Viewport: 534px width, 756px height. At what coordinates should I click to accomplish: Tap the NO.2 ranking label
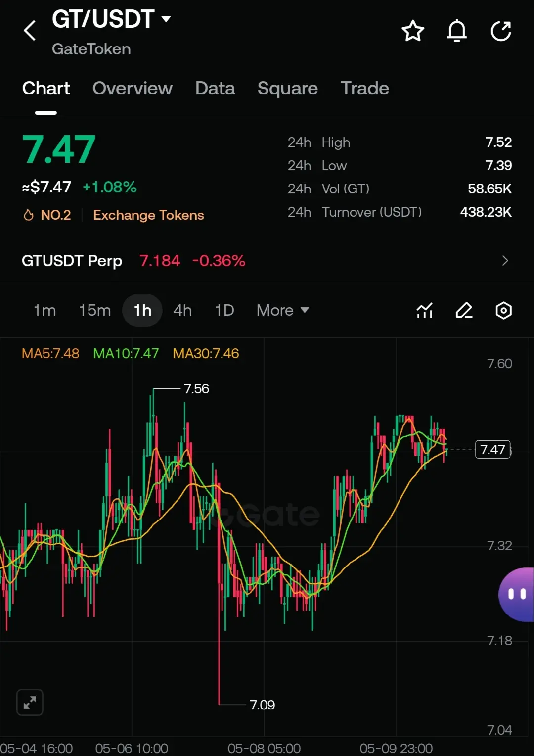click(56, 215)
